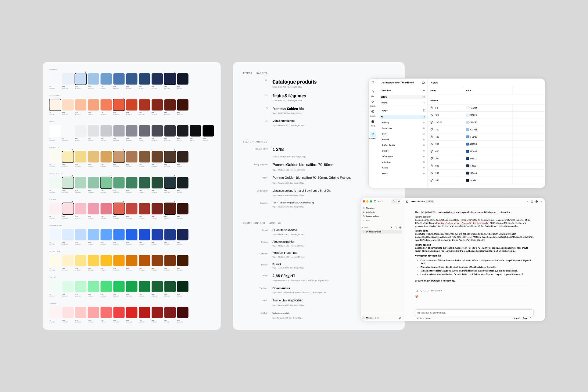Click the palette icon of variable 950
This screenshot has width=588, height=392.
click(x=432, y=180)
